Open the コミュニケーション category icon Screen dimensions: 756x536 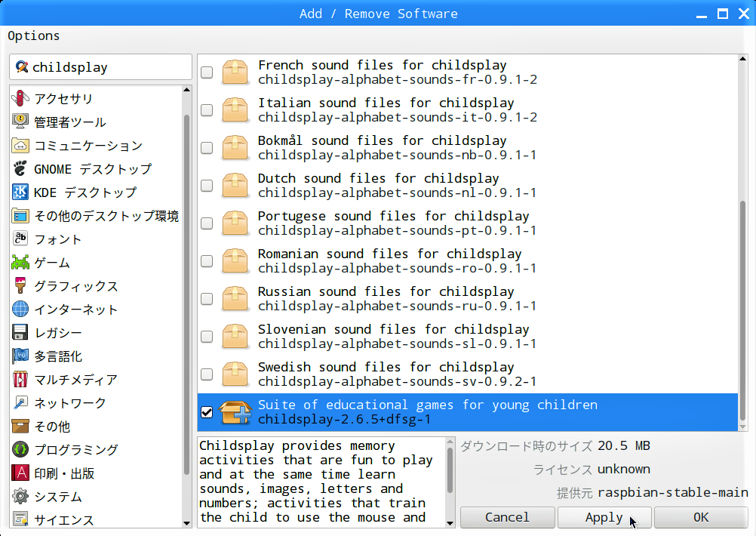pos(20,145)
